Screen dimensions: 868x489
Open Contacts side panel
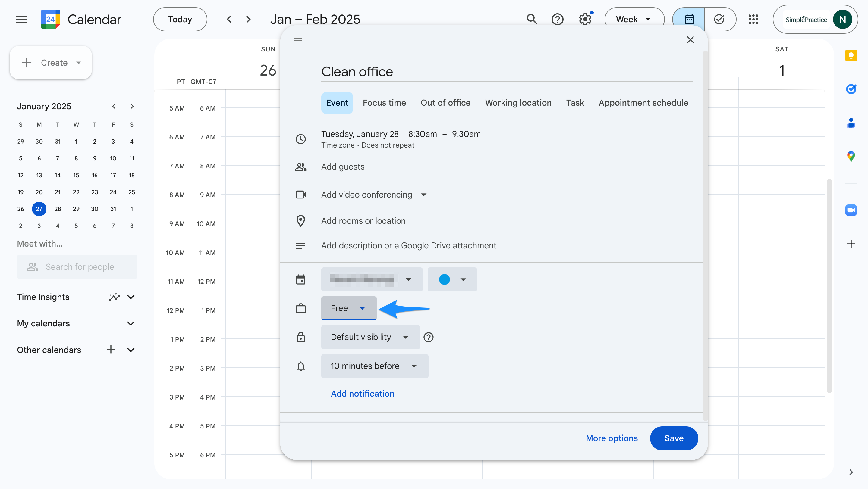tap(851, 123)
